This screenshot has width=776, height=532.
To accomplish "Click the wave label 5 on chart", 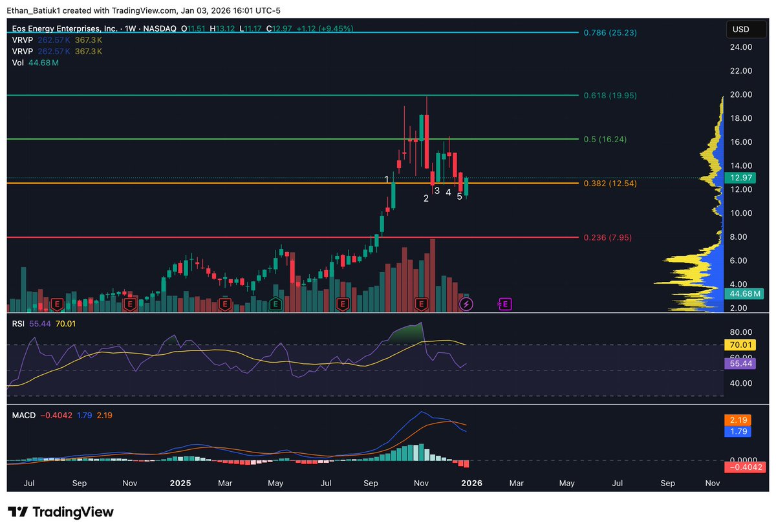I will point(460,197).
